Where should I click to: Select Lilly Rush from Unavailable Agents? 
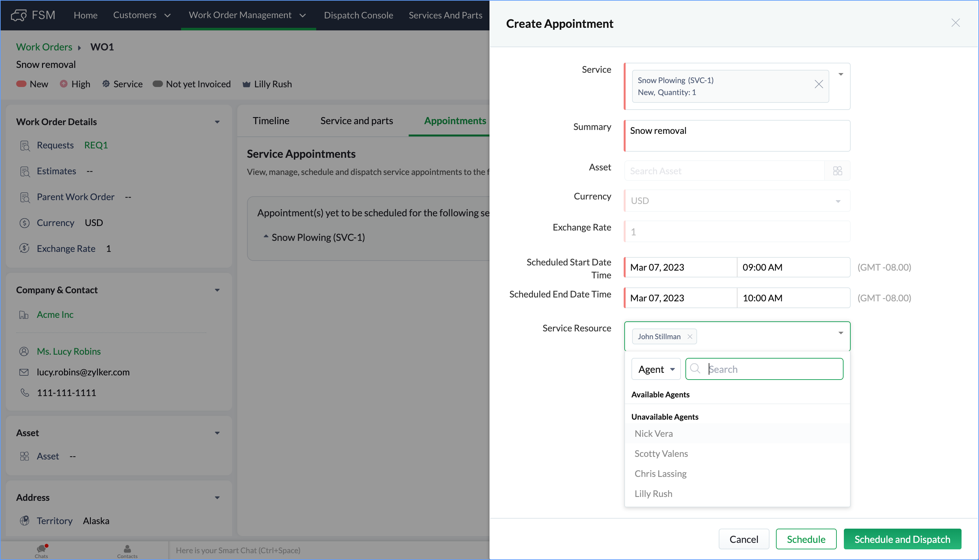coord(737,493)
